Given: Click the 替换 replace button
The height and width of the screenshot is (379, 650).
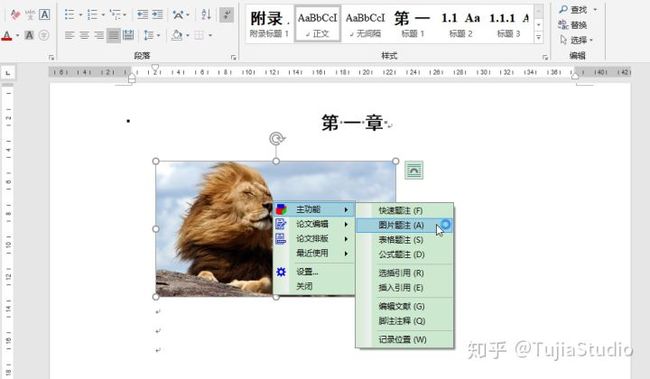Looking at the screenshot, I should pyautogui.click(x=572, y=25).
